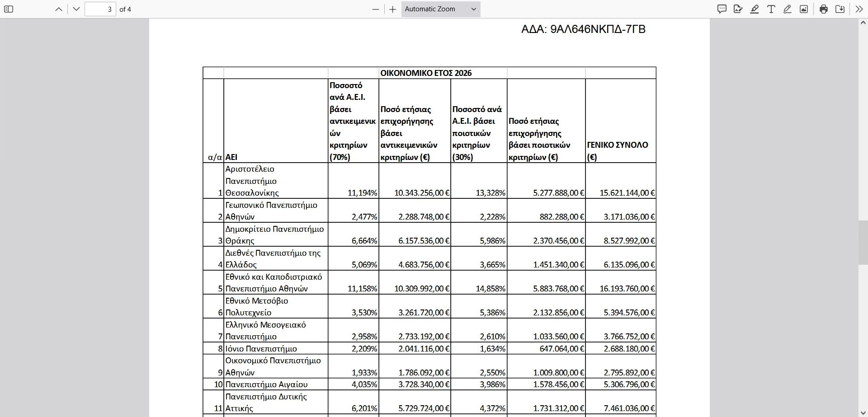Toggle the sidebar panel
Image resolution: width=868 pixels, height=417 pixels.
9,9
